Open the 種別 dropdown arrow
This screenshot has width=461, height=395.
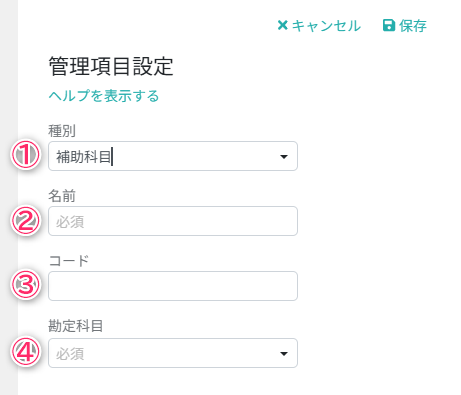pos(284,156)
